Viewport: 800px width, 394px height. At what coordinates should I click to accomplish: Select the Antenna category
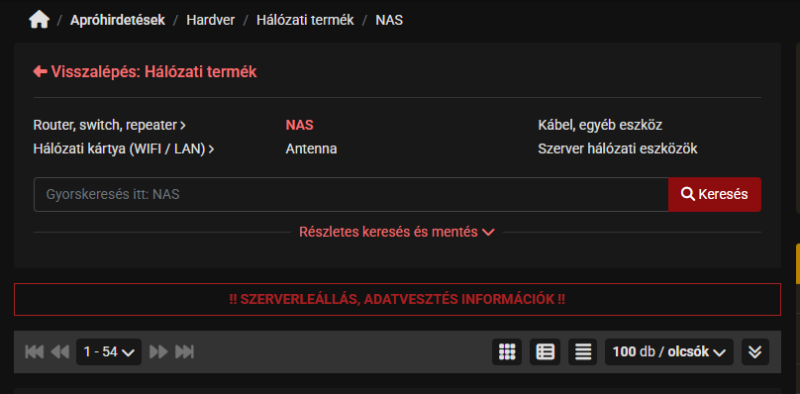tap(311, 149)
